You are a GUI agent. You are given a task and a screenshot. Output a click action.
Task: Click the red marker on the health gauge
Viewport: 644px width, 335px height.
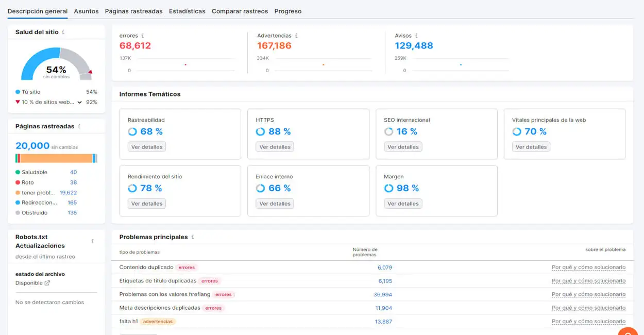pos(90,72)
